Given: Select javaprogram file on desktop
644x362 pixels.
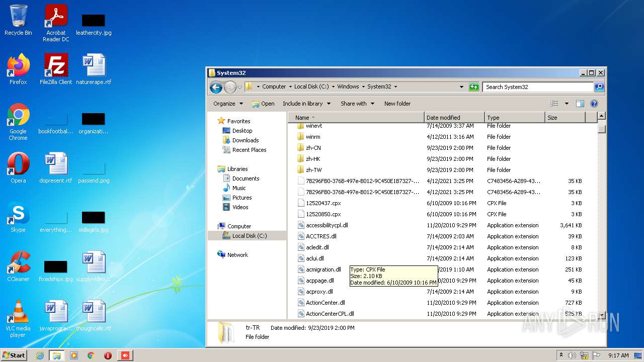Looking at the screenshot, I should pos(56,316).
